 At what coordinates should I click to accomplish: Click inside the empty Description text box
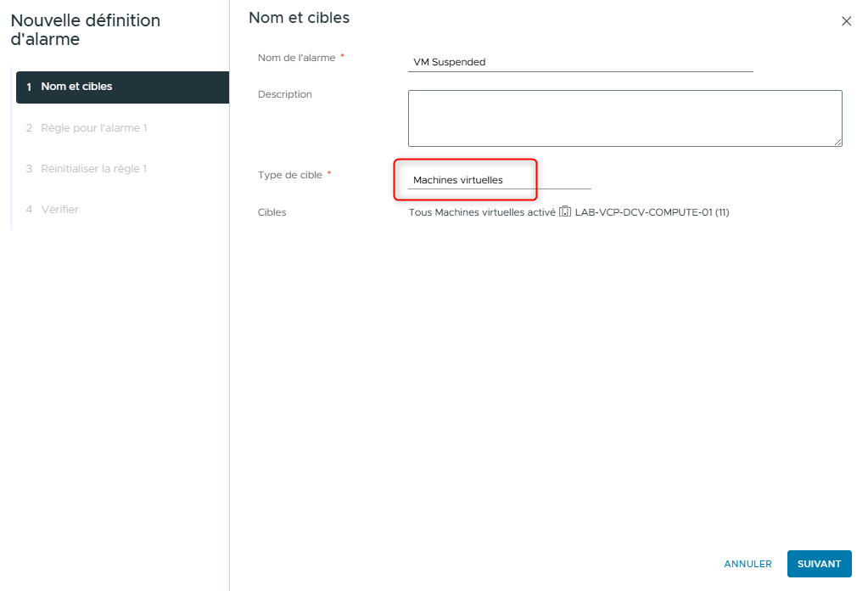[x=624, y=117]
